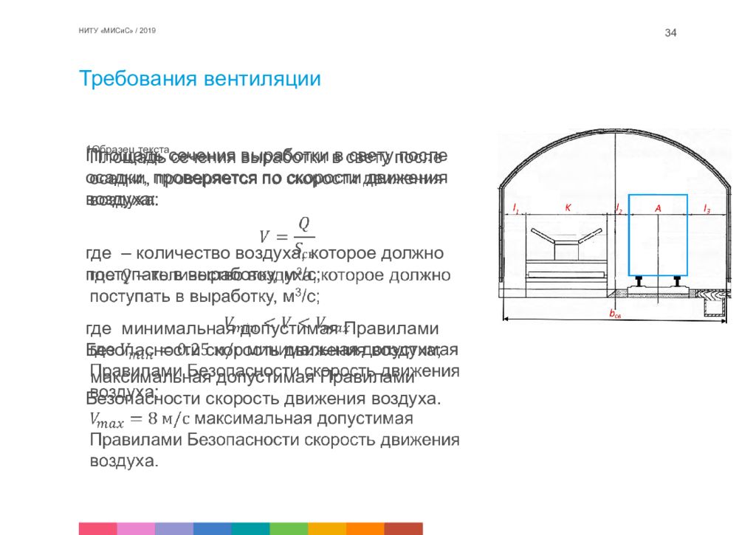756x535 pixels.
Task: Click the slide number 34
Action: (x=670, y=32)
